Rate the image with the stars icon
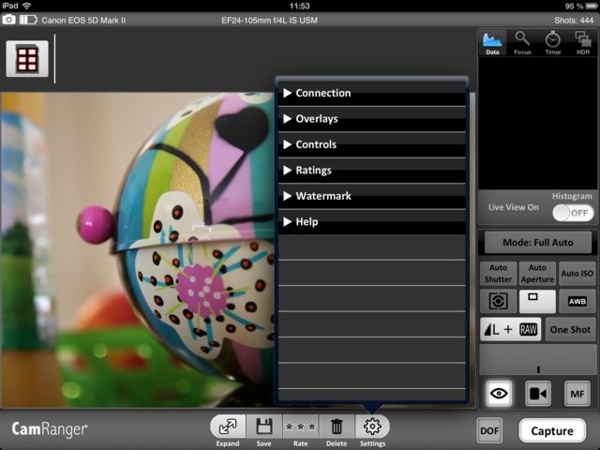Image resolution: width=600 pixels, height=450 pixels. coord(300,427)
